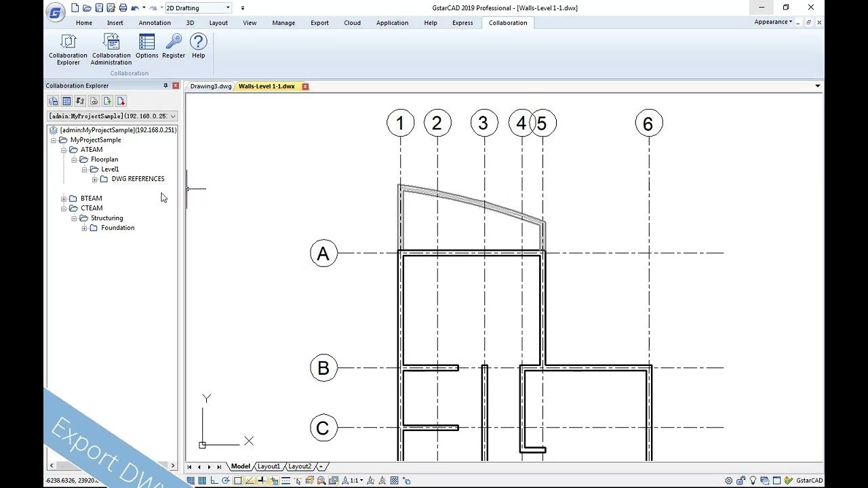Viewport: 868px width, 488px height.
Task: Select the Structuring folder in tree
Action: point(107,218)
